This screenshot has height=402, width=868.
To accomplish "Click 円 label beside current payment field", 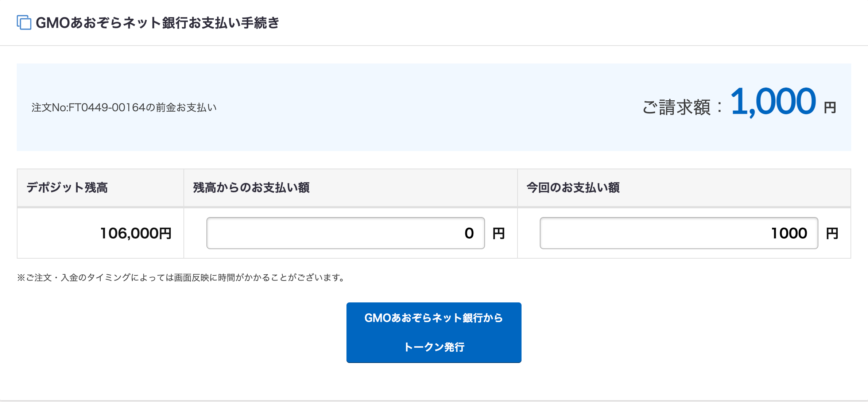I will point(832,233).
